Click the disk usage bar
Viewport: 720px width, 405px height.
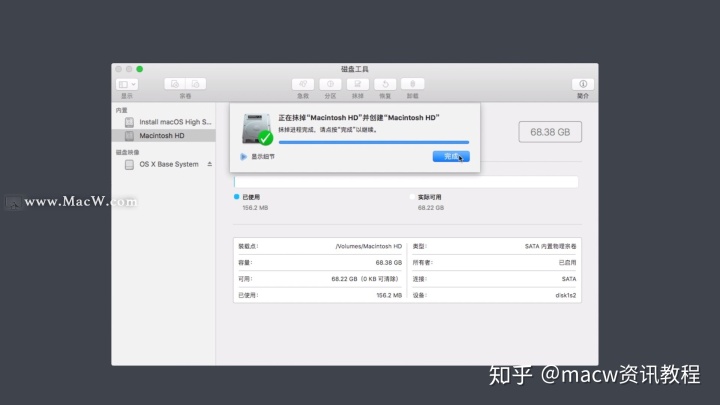coord(406,182)
